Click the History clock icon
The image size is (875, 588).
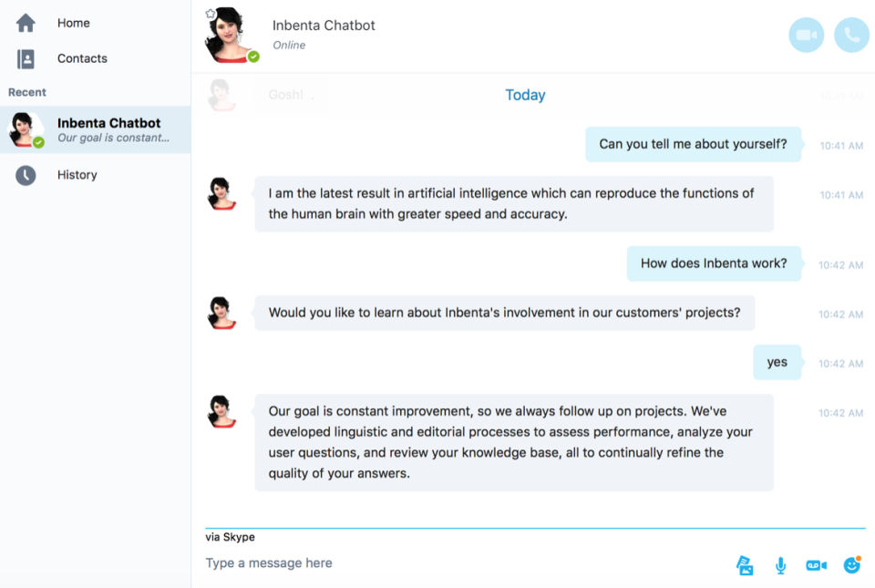coord(26,175)
